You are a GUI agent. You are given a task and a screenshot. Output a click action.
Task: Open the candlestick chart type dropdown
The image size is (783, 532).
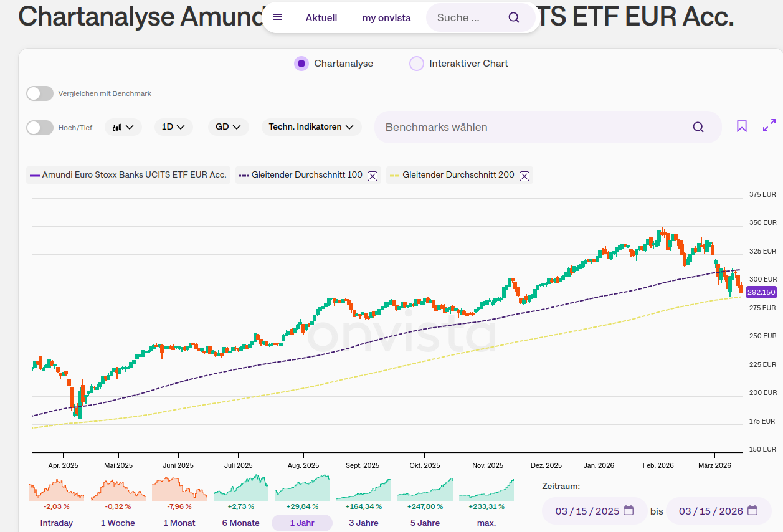[123, 127]
